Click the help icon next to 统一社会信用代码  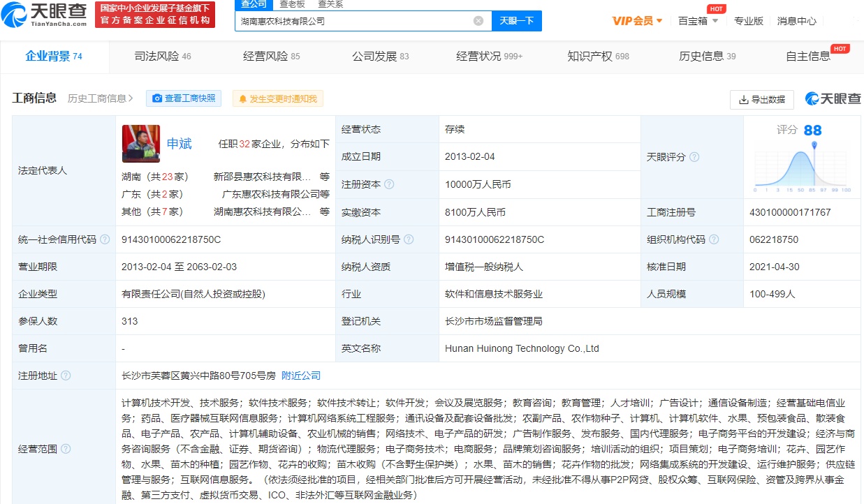coord(105,239)
